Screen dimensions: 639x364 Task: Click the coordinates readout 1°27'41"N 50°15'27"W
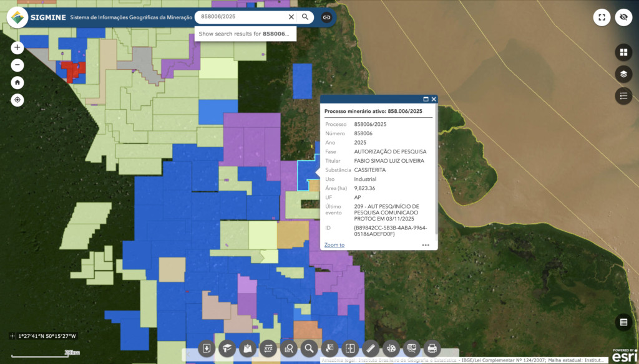47,337
